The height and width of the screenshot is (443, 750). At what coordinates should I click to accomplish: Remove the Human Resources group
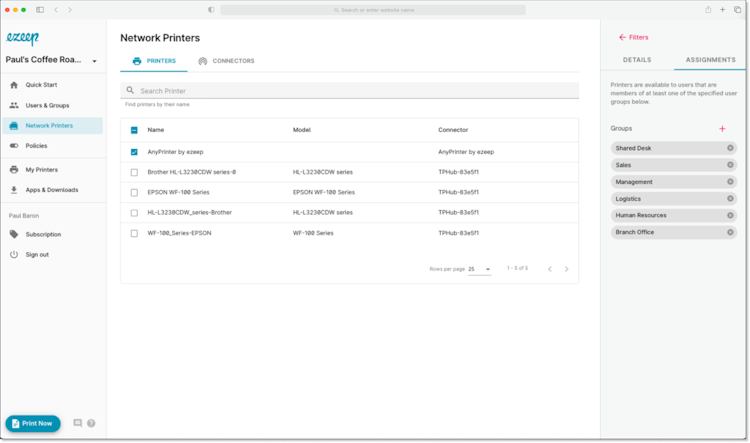730,215
